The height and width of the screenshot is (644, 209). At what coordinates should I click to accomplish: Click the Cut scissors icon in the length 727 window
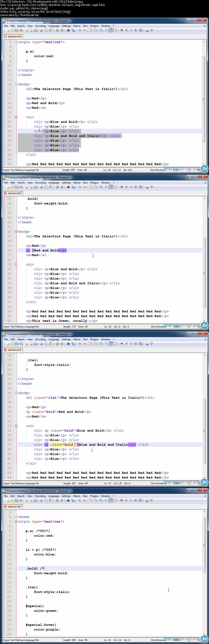(x=42, y=187)
